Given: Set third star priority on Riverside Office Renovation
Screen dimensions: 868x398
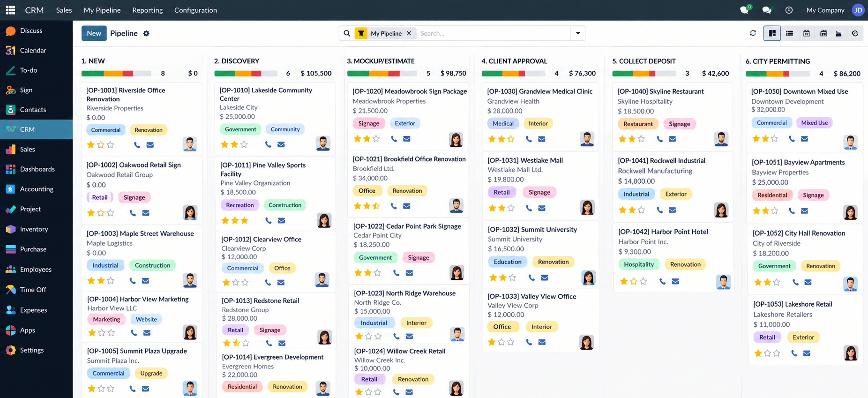Looking at the screenshot, I should pos(110,145).
